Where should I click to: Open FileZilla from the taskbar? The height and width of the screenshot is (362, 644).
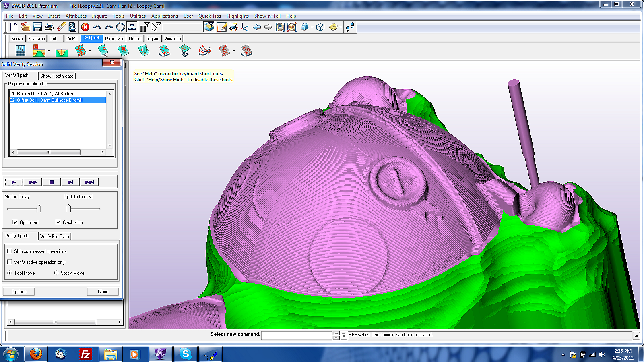point(85,354)
